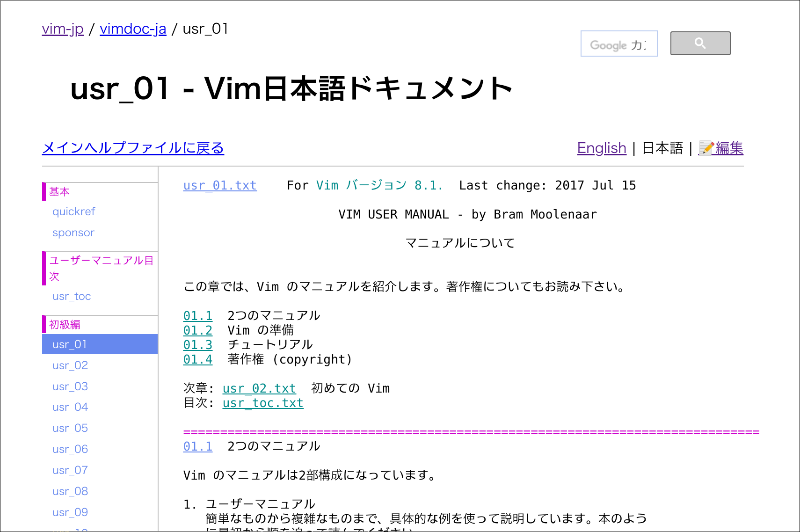Select usr_toc in the sidebar
800x532 pixels.
point(72,296)
